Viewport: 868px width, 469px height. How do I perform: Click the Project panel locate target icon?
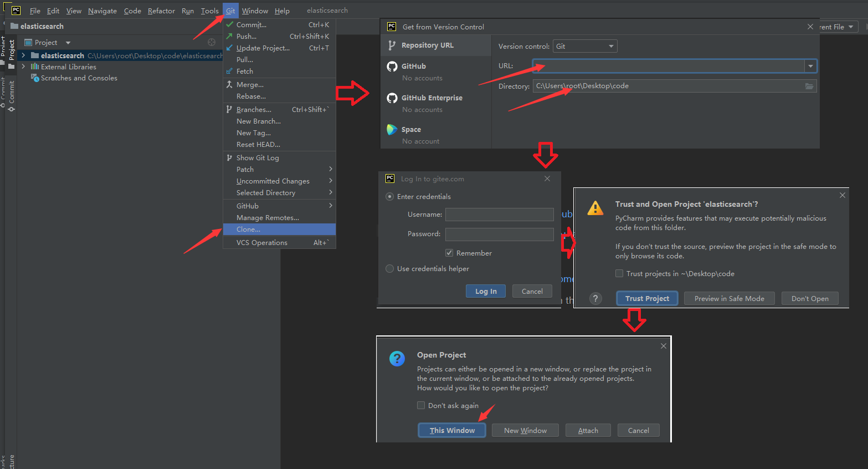click(x=212, y=42)
